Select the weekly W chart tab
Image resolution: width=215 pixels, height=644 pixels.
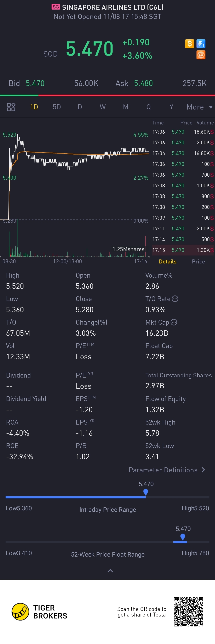click(x=103, y=107)
